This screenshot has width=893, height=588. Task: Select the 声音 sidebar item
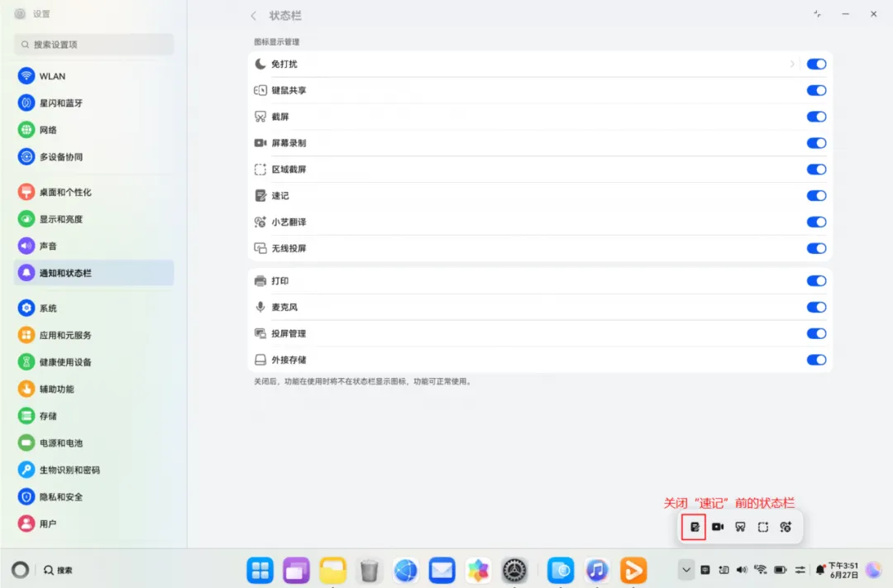click(x=94, y=246)
